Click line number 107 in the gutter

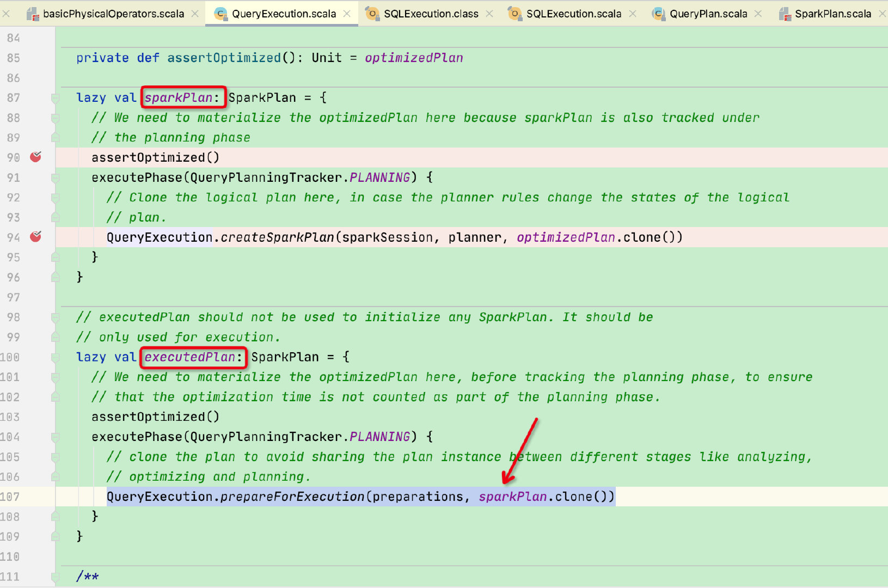[10, 497]
